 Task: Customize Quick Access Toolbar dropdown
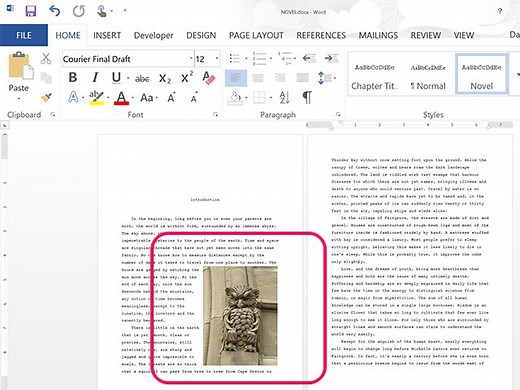125,11
